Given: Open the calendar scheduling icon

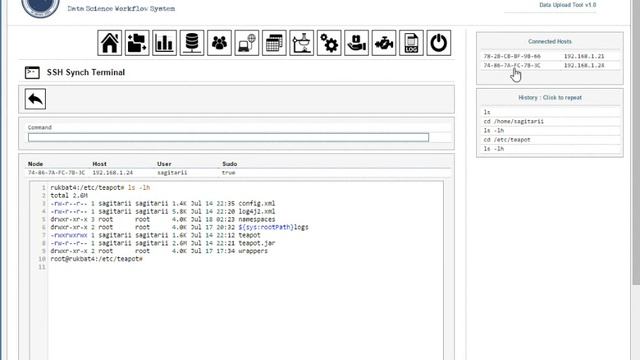Looking at the screenshot, I should [x=274, y=43].
